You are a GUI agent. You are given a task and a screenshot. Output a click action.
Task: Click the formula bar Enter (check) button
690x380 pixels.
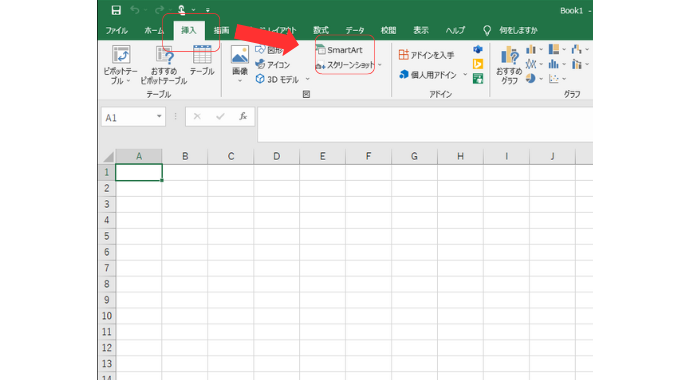(220, 117)
